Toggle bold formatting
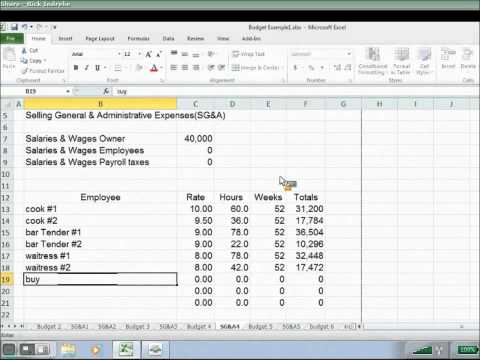This screenshot has height=360, width=480. point(76,68)
